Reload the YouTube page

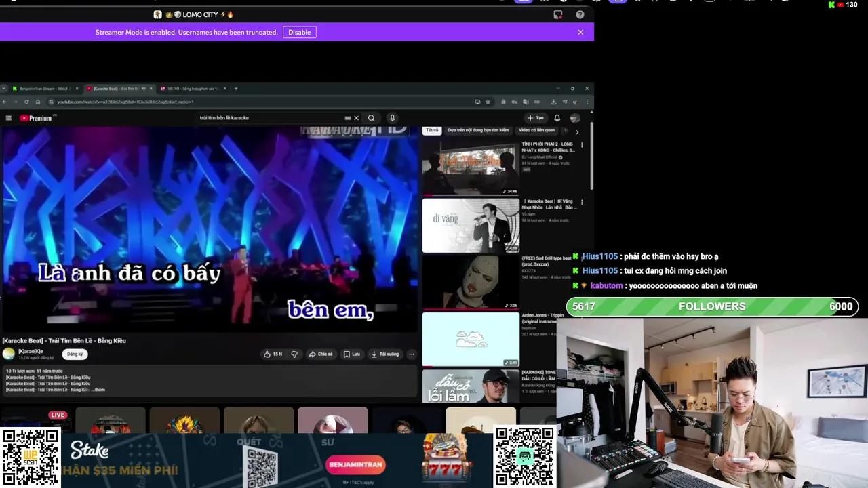[x=26, y=102]
